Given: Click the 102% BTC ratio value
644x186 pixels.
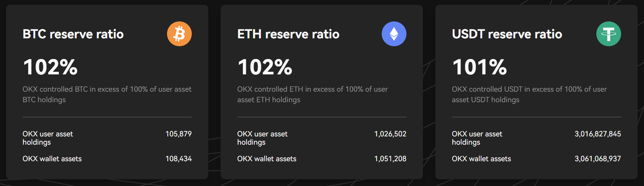Looking at the screenshot, I should click(x=50, y=67).
